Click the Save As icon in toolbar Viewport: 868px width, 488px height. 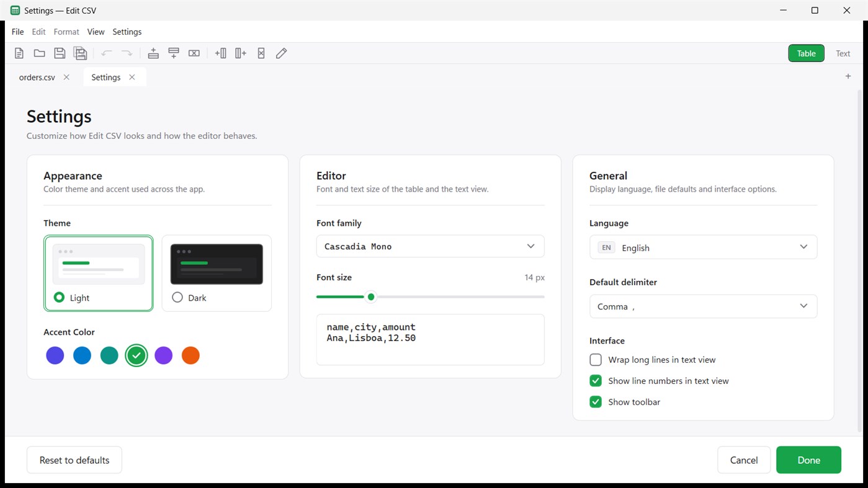coord(80,53)
